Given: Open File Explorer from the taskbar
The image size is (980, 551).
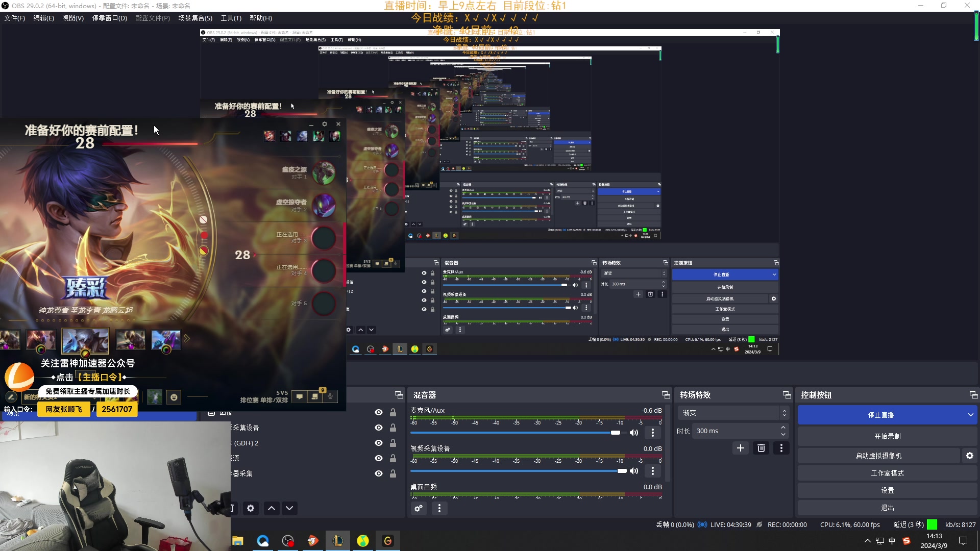Looking at the screenshot, I should [x=238, y=541].
